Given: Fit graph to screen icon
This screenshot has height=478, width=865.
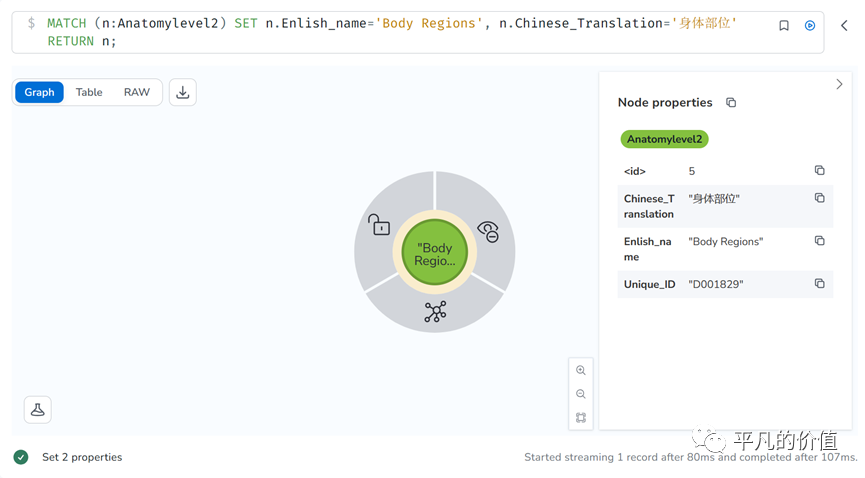Looking at the screenshot, I should pyautogui.click(x=581, y=417).
